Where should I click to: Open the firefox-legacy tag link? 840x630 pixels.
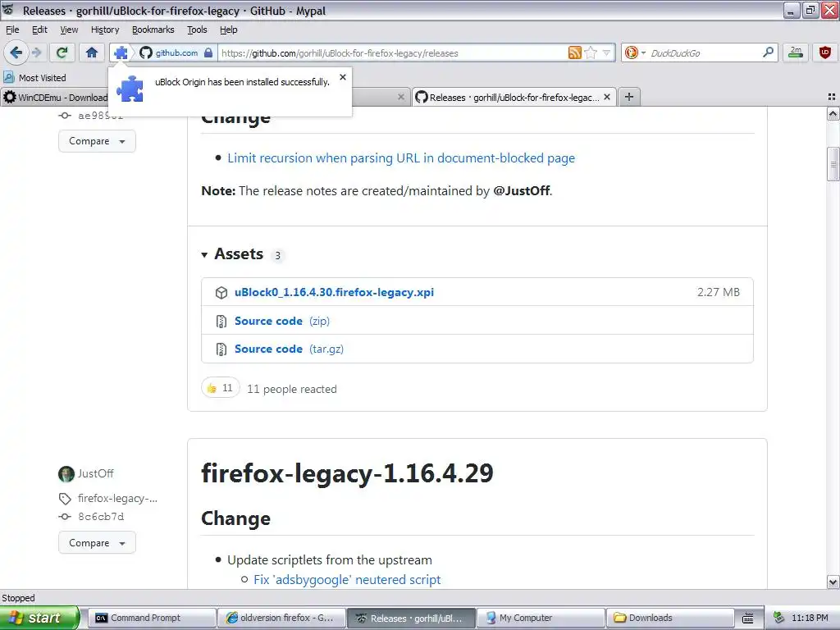point(117,499)
